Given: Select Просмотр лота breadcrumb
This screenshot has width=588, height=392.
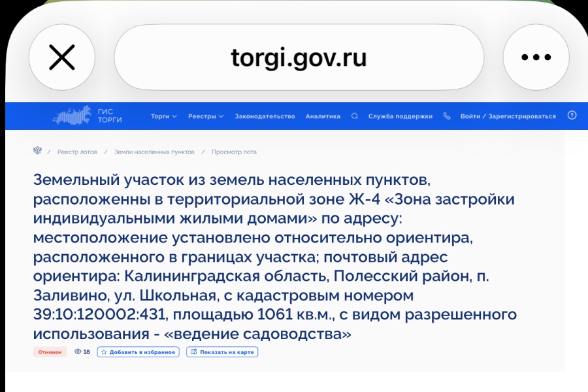Looking at the screenshot, I should click(234, 152).
